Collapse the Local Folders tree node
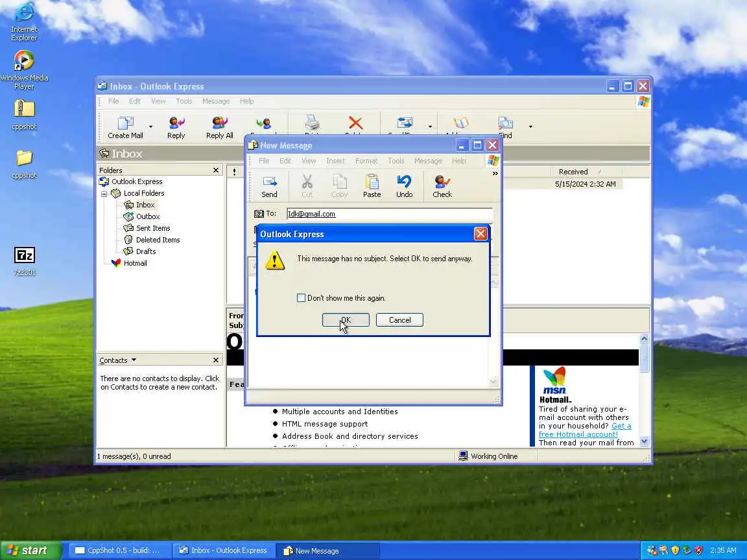 click(104, 194)
